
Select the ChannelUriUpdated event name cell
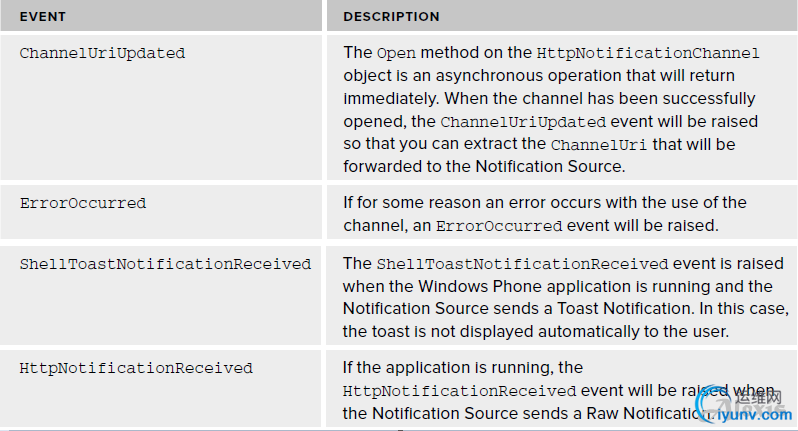(102, 54)
